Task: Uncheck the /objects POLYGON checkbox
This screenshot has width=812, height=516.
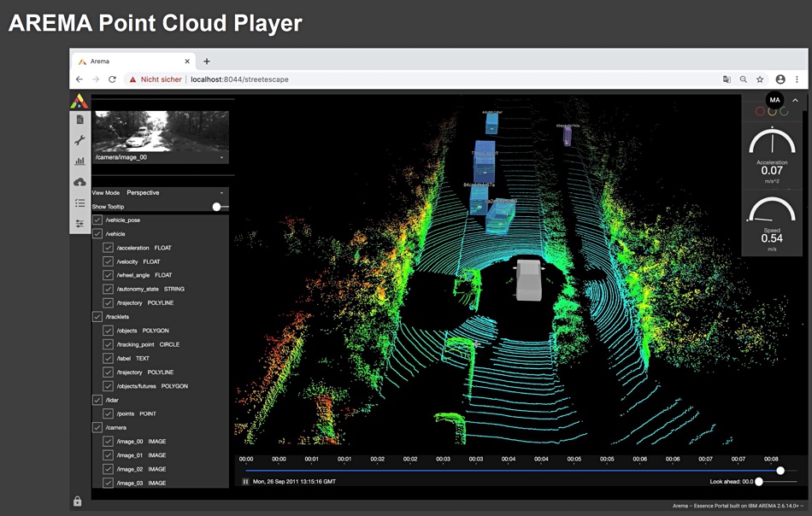Action: pos(108,331)
